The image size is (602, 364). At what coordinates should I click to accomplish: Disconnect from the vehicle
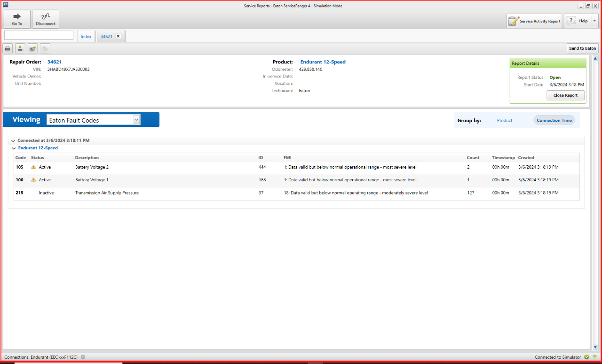46,19
